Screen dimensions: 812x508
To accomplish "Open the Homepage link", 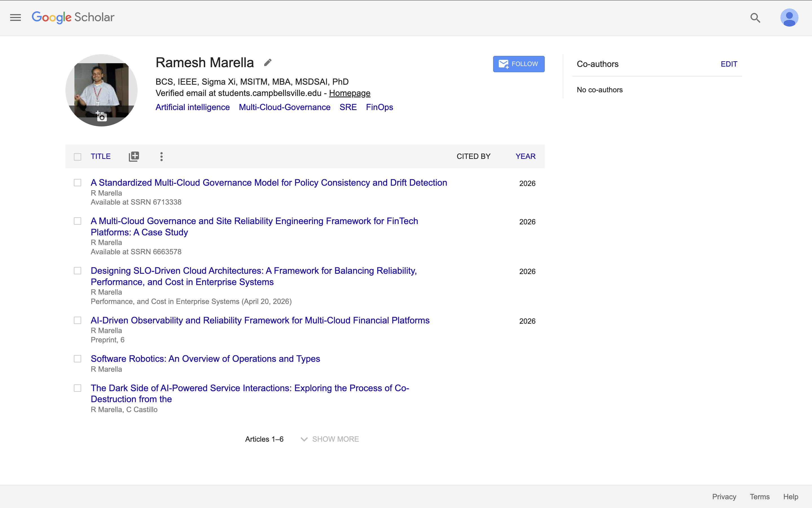I will click(x=350, y=93).
